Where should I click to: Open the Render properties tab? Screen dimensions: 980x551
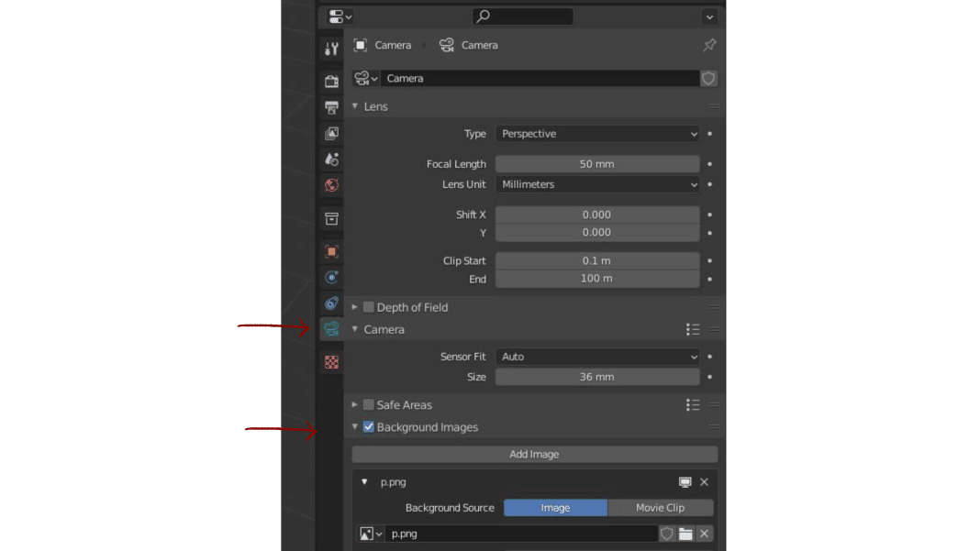[331, 82]
